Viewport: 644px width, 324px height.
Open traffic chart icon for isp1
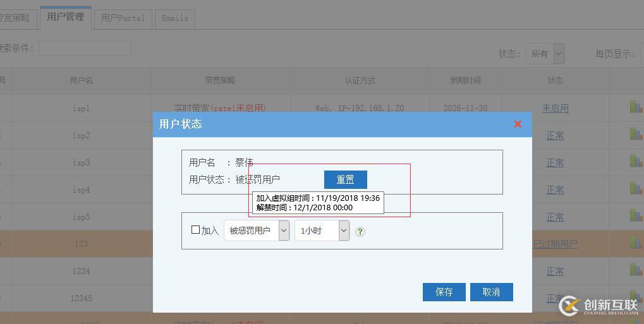[x=636, y=106]
